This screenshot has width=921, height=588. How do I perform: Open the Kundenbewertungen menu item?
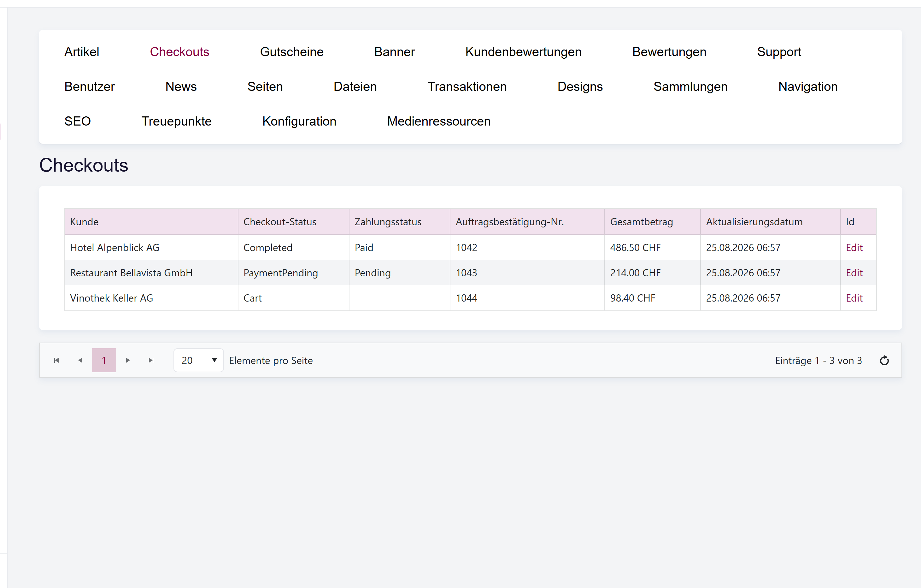(x=523, y=52)
